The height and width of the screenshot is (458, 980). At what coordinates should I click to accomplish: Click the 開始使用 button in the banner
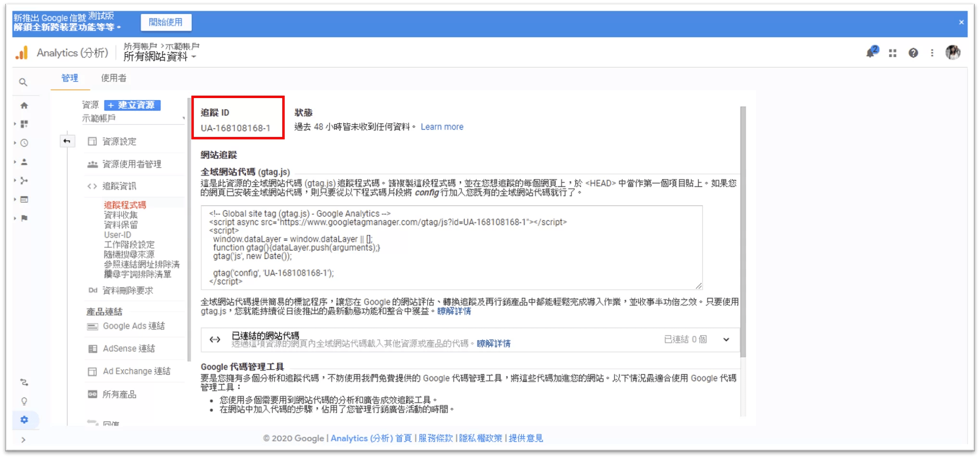166,22
